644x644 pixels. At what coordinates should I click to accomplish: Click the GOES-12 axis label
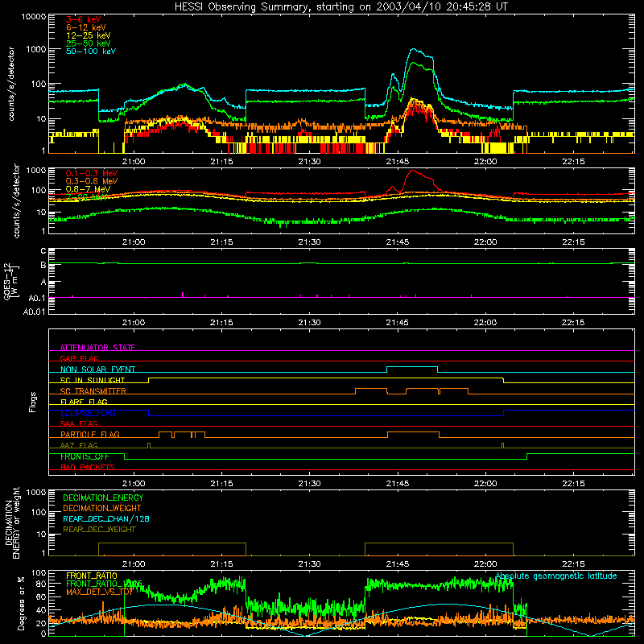(x=11, y=282)
